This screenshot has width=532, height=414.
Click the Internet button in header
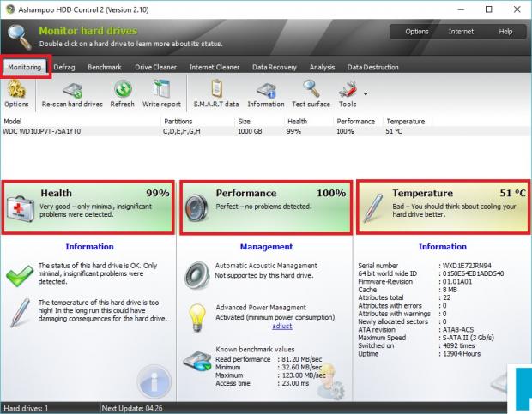pos(461,32)
